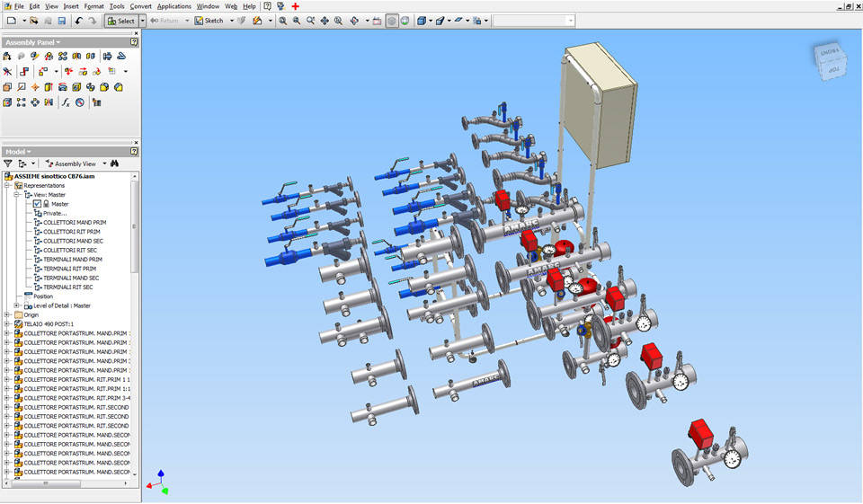
Task: Click the Mirror Components icon
Action: (76, 56)
